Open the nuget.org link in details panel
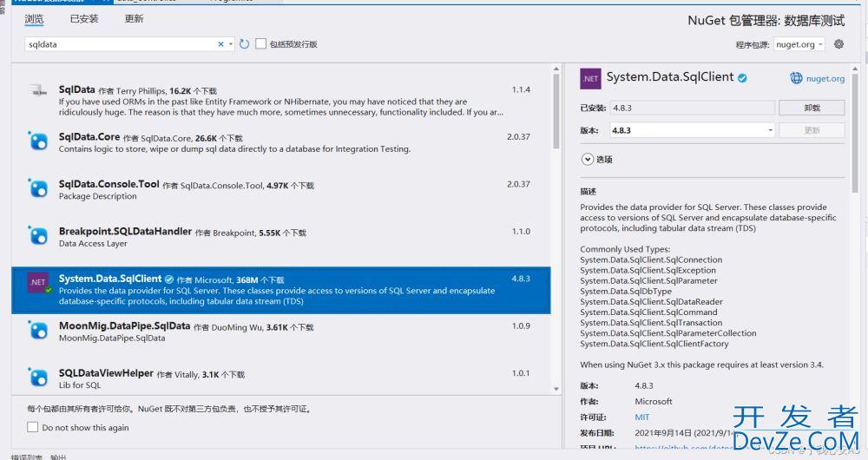The height and width of the screenshot is (460, 868). click(825, 79)
